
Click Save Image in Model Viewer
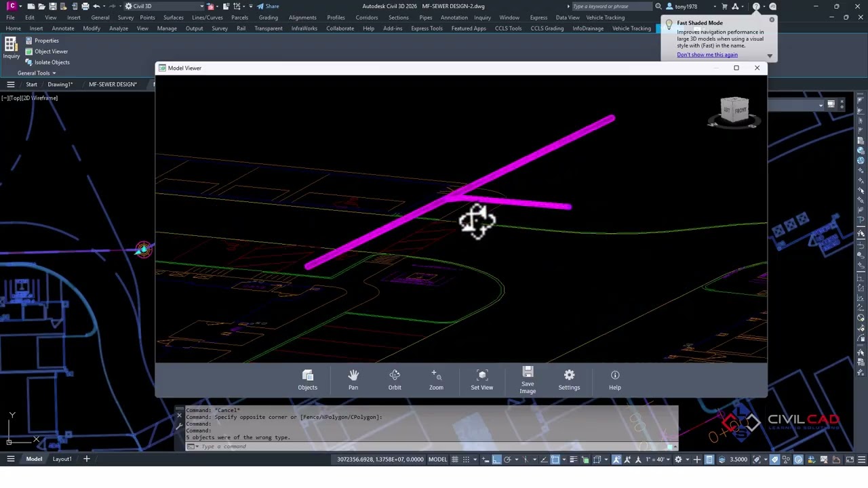click(528, 380)
